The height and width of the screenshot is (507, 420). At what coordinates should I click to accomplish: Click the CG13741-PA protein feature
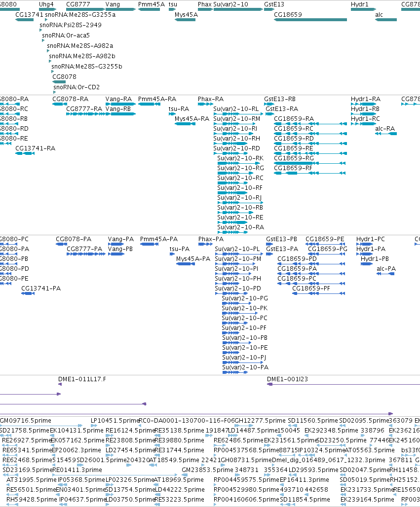point(28,293)
